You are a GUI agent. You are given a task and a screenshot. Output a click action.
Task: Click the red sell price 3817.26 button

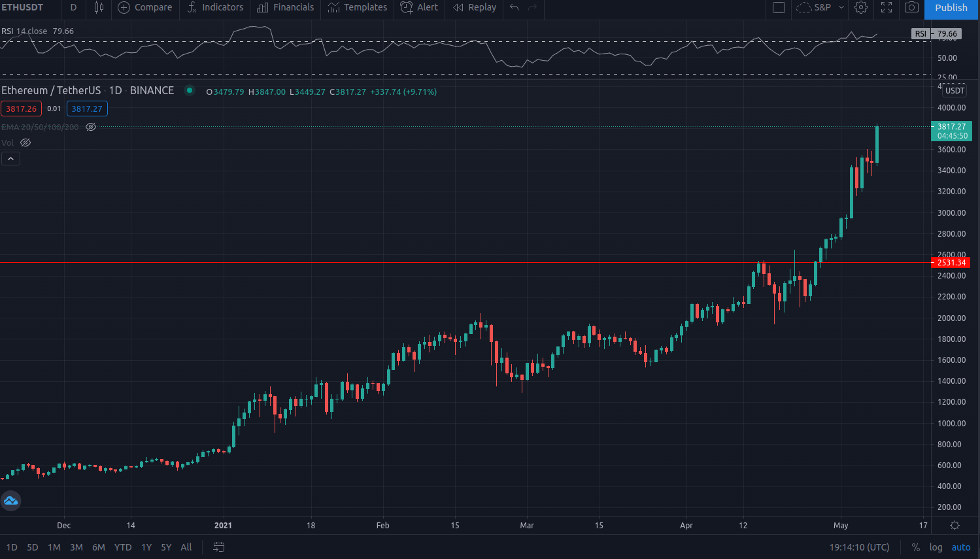point(21,109)
